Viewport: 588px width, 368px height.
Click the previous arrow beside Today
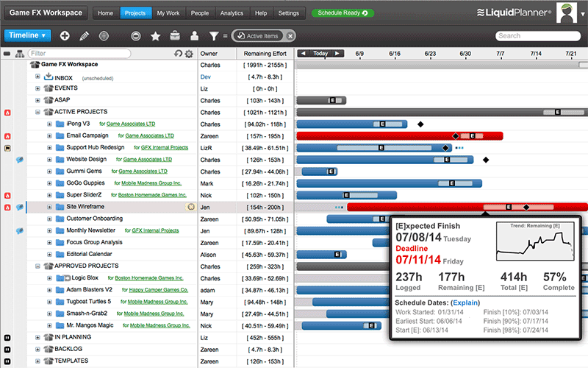point(304,53)
